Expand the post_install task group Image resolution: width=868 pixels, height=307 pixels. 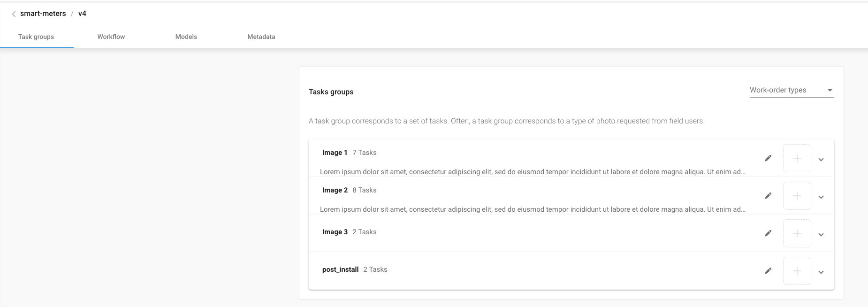(x=821, y=272)
